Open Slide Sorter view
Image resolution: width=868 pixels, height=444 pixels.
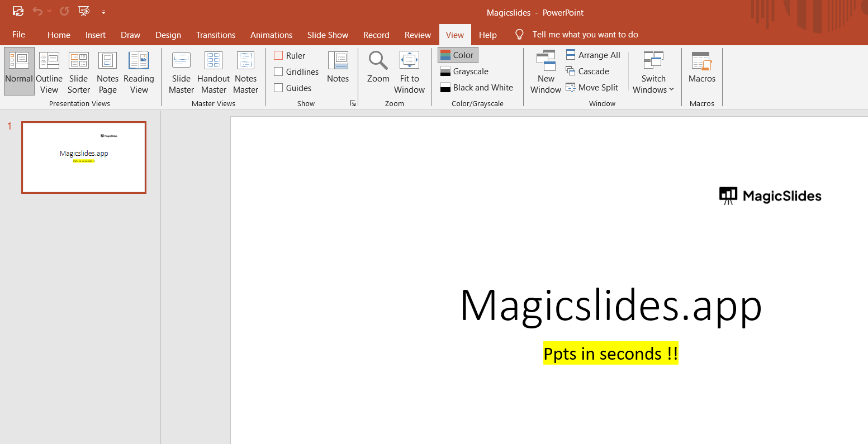tap(78, 72)
